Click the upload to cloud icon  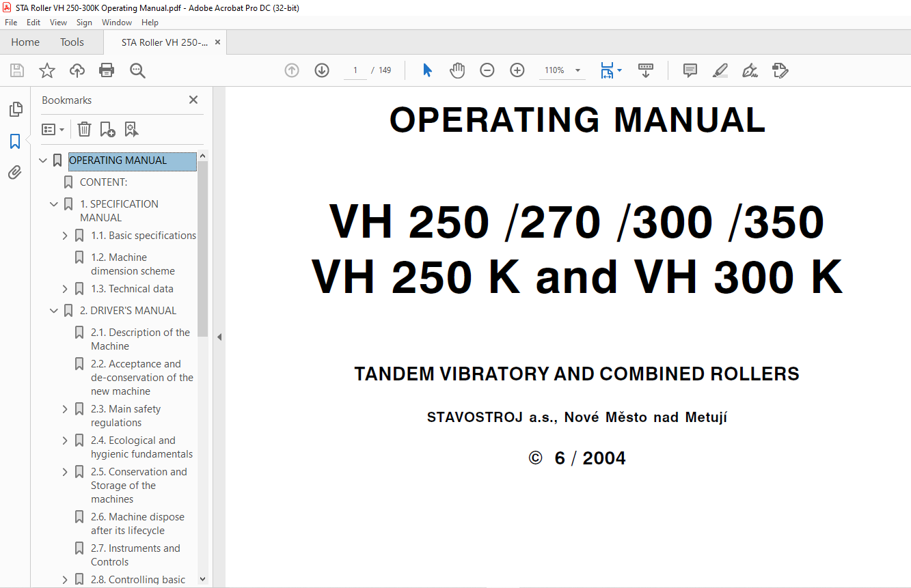[x=77, y=70]
